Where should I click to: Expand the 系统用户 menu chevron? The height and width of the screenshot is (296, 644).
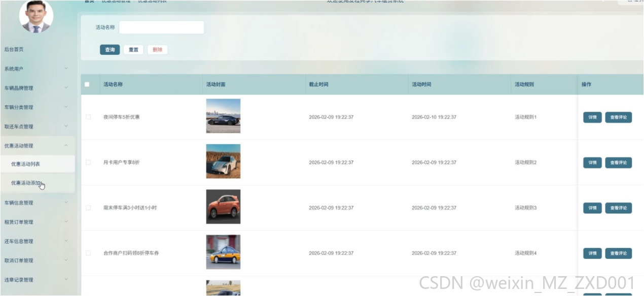tap(66, 69)
